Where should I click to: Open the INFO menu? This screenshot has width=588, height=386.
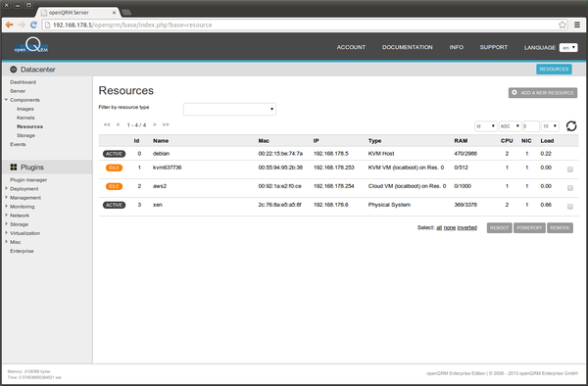click(x=457, y=47)
